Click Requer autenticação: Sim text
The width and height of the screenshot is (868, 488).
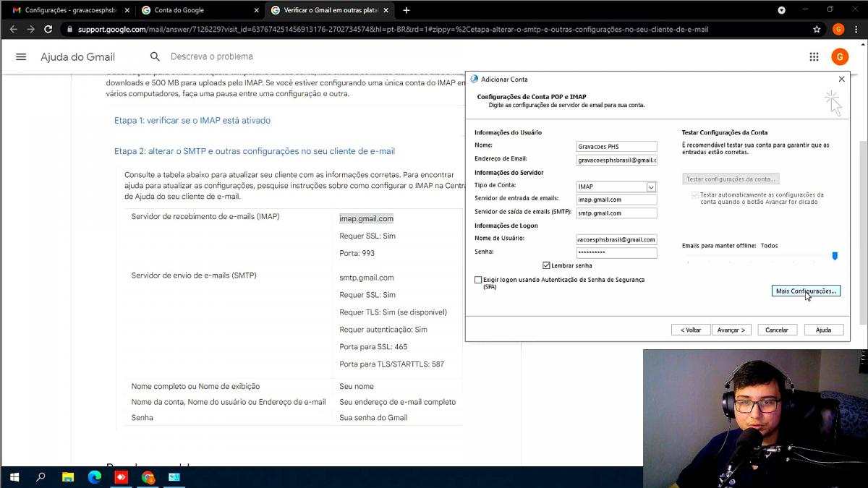coord(383,330)
